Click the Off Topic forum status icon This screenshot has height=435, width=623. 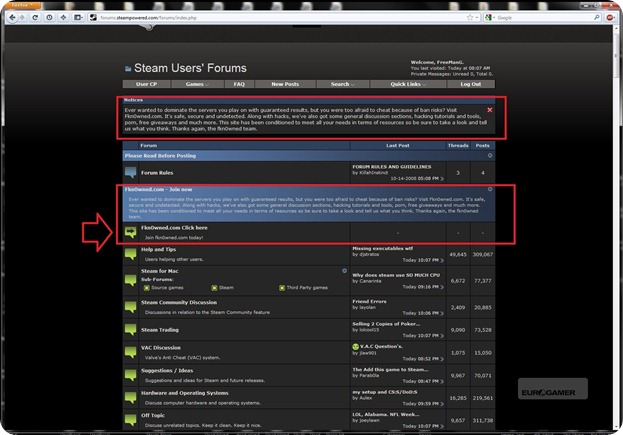[x=130, y=420]
